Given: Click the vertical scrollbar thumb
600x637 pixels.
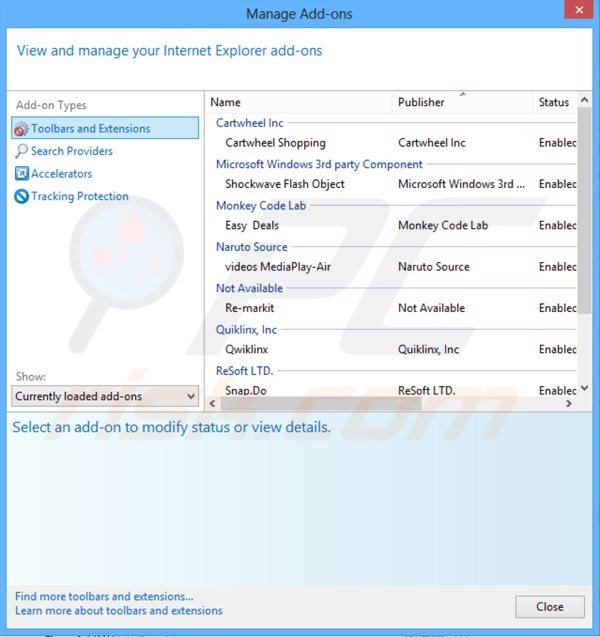Looking at the screenshot, I should pos(585,210).
